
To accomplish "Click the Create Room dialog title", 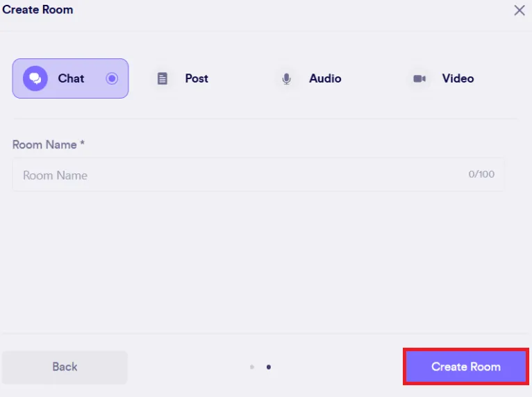I will pos(38,10).
